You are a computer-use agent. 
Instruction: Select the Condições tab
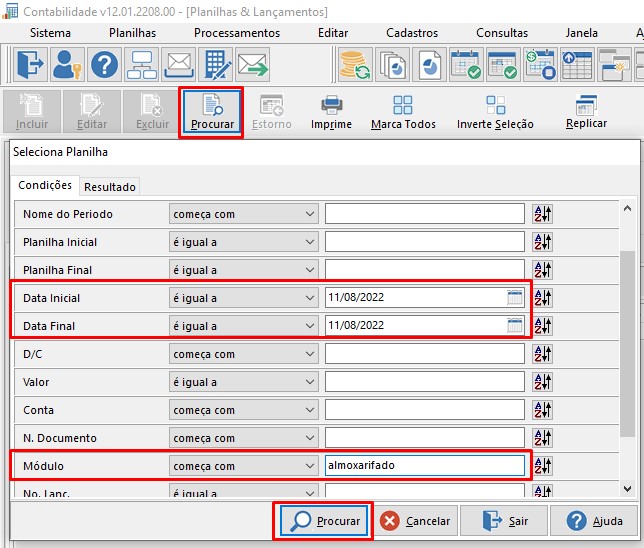click(45, 185)
